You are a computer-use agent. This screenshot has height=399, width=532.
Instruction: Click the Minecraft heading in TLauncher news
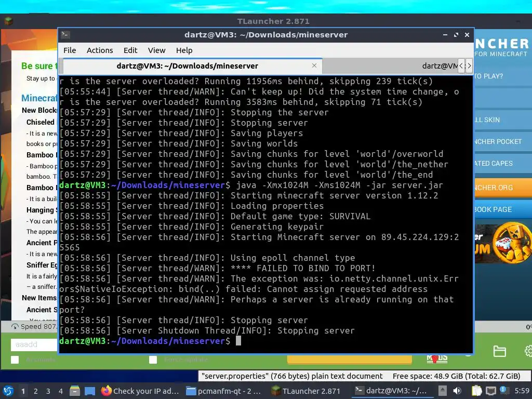pos(39,98)
